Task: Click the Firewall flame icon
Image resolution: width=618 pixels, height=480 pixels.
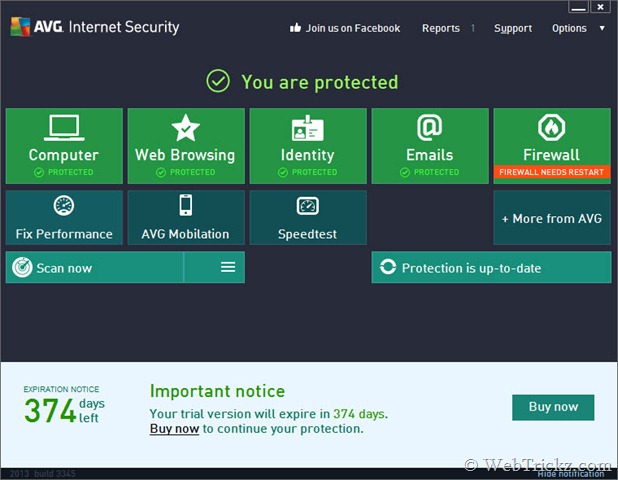Action: pos(551,127)
